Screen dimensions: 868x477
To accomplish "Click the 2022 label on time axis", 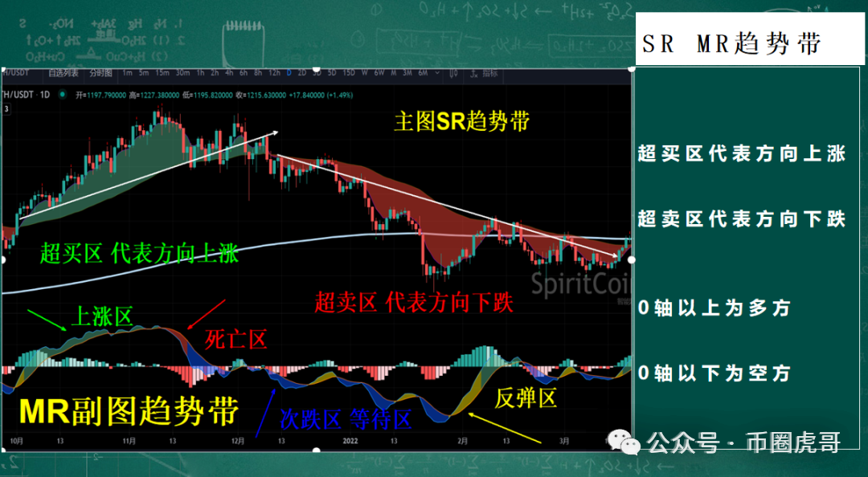I will [x=350, y=441].
